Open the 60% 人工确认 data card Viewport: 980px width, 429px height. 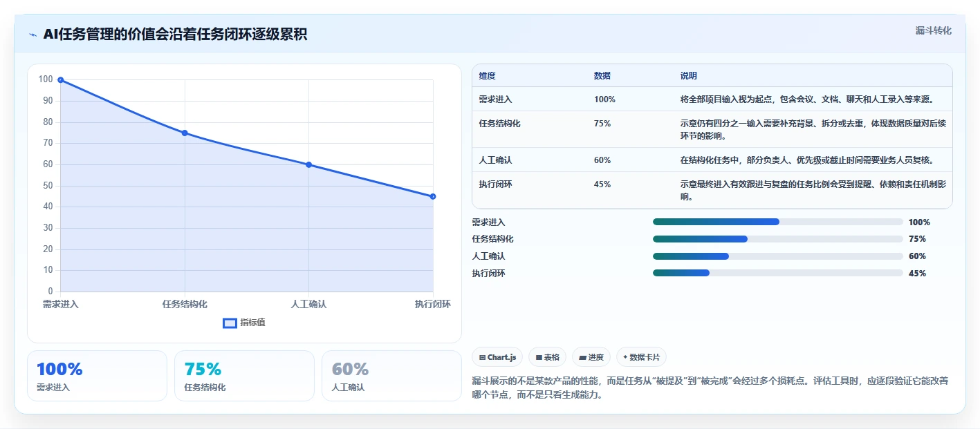pyautogui.click(x=391, y=376)
